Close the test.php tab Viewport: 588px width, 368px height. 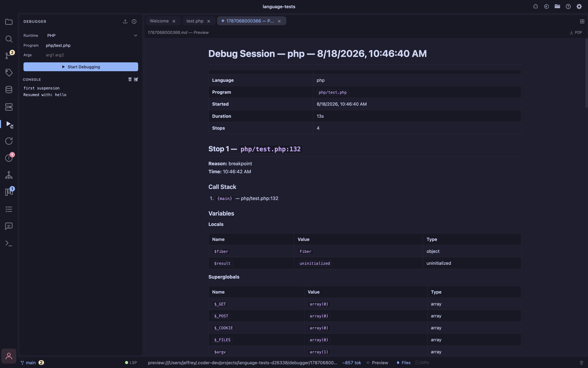(209, 21)
